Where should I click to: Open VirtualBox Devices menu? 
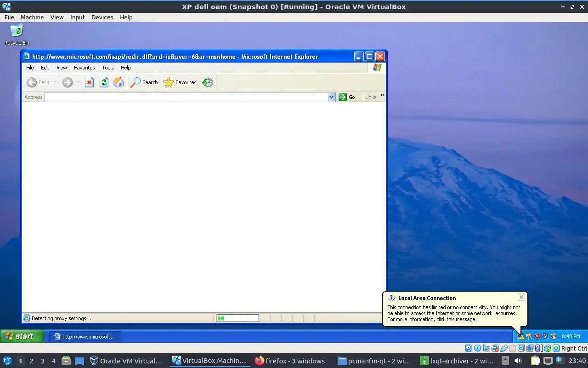click(x=102, y=17)
